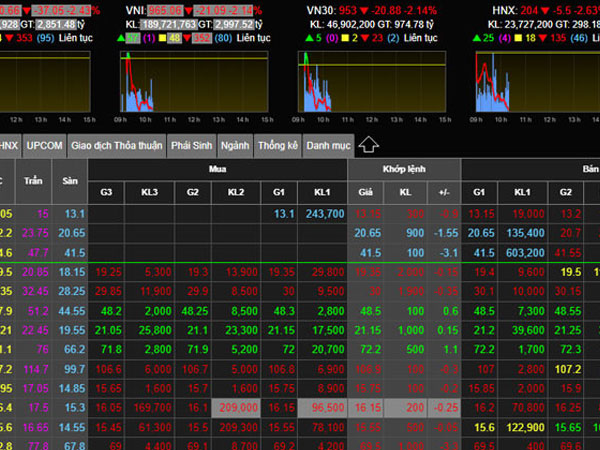The width and height of the screenshot is (600, 450).
Task: Switch to the UPCOM tab
Action: pyautogui.click(x=44, y=145)
